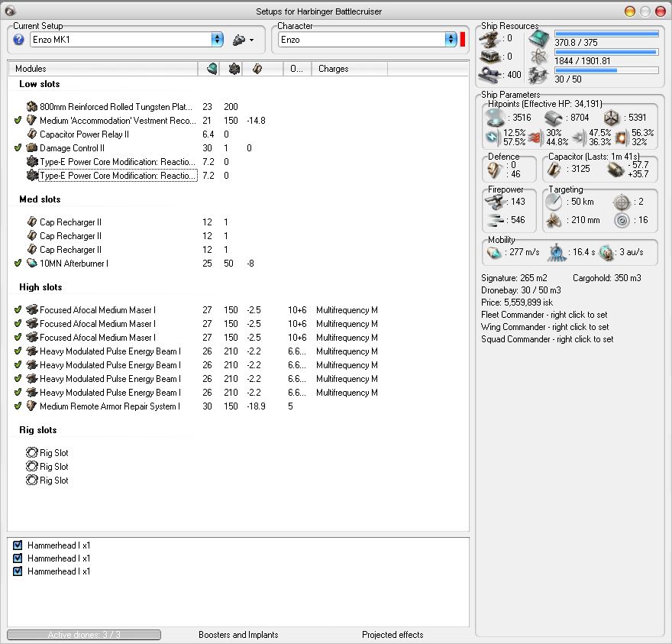Select the first empty Rig Slot

click(47, 453)
